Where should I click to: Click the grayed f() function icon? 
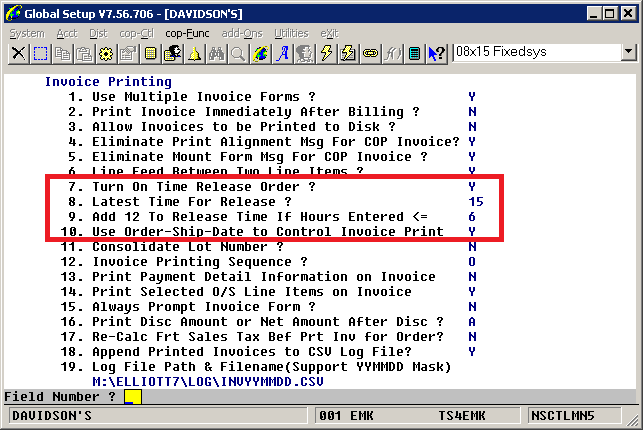click(x=392, y=54)
